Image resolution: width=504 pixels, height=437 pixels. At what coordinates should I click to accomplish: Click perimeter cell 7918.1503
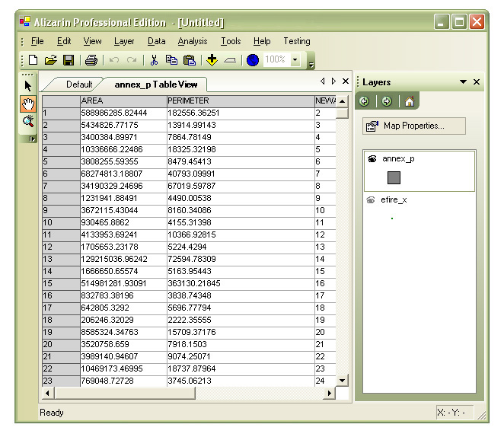click(x=241, y=344)
